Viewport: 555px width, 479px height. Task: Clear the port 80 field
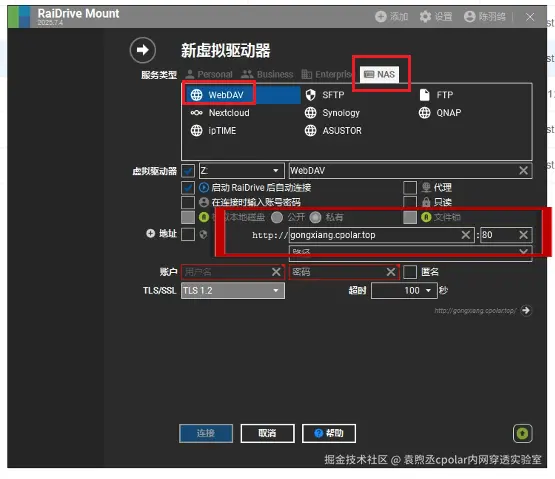(x=523, y=235)
